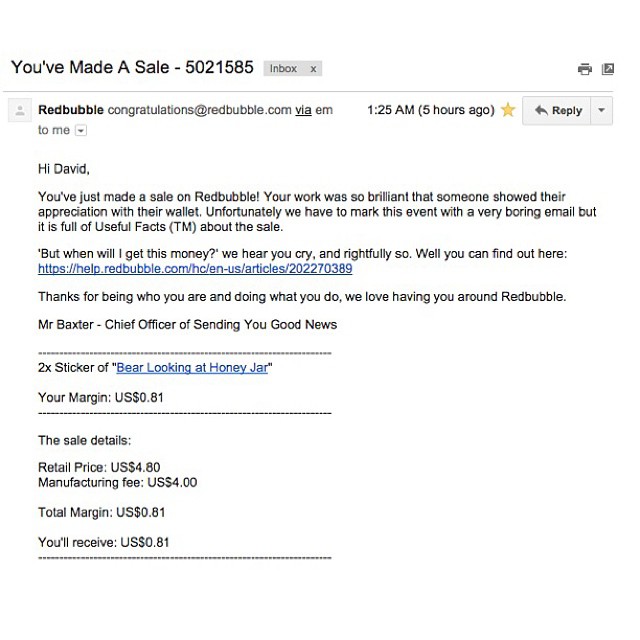Screen dimensions: 640x640
Task: Click the Redbubble sender name
Action: tap(70, 109)
